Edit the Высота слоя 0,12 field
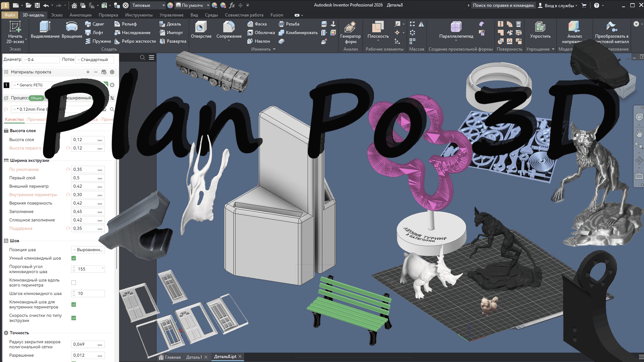Screen dimensions: 644x362 tap(88, 140)
